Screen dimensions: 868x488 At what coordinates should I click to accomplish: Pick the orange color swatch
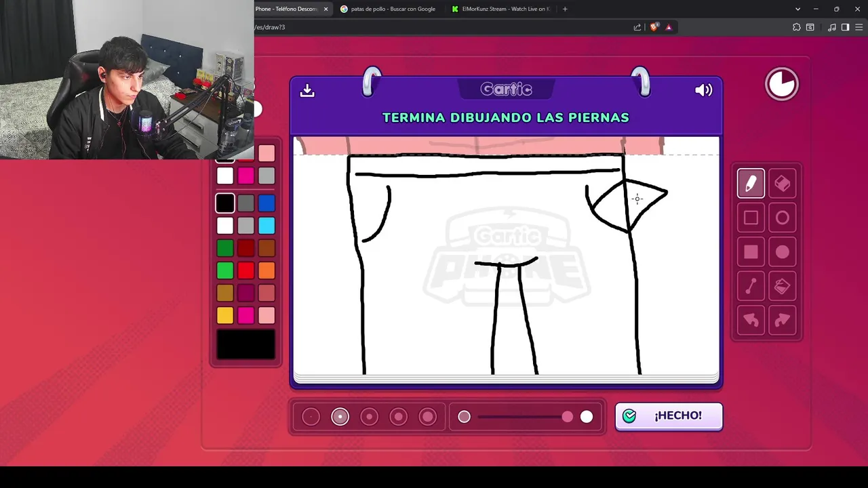pyautogui.click(x=267, y=270)
